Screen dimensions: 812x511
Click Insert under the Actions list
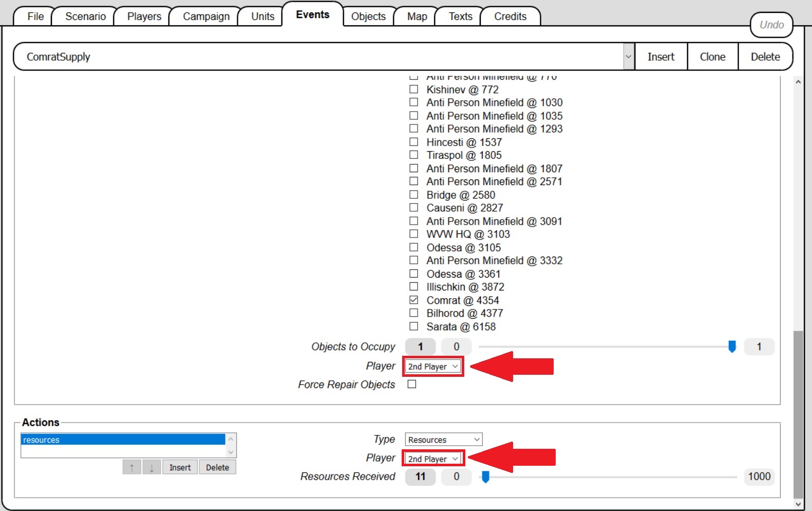(180, 467)
